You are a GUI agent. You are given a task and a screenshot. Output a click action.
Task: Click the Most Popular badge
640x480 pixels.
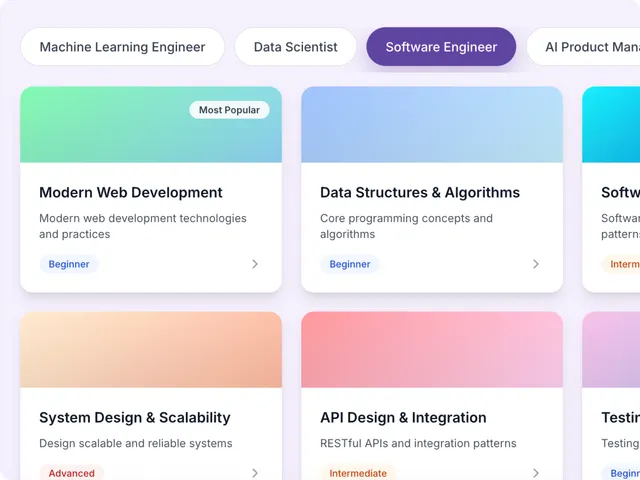229,110
